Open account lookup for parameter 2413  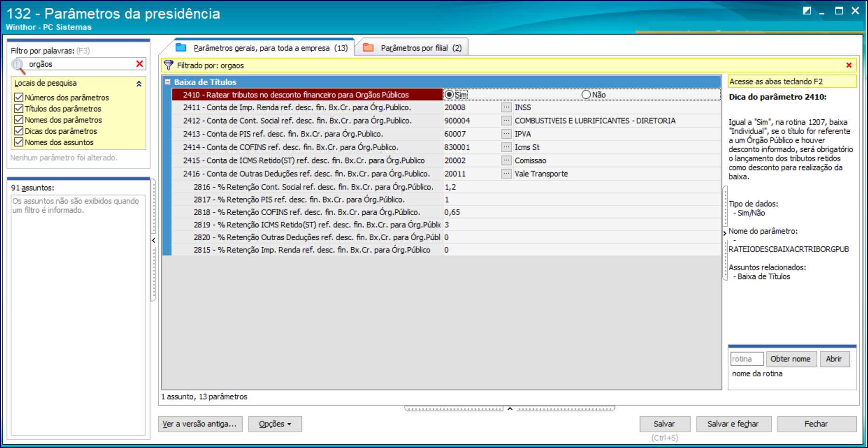pyautogui.click(x=506, y=134)
